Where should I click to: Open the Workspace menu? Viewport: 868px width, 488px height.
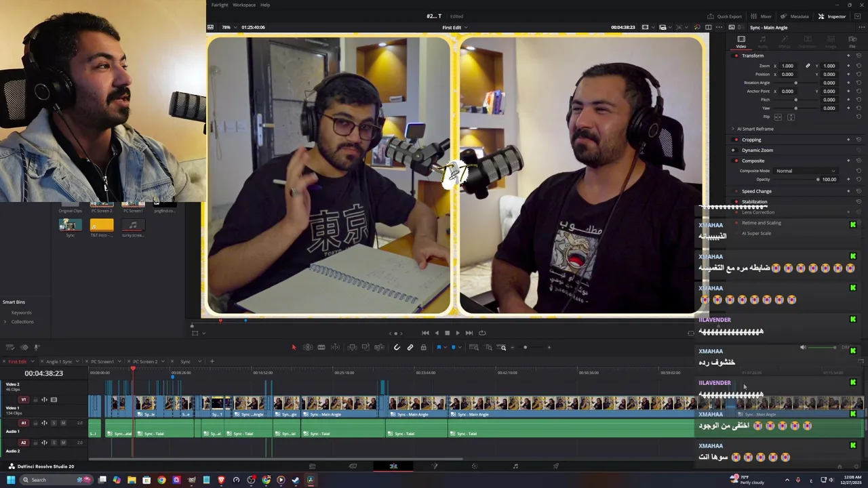[244, 5]
